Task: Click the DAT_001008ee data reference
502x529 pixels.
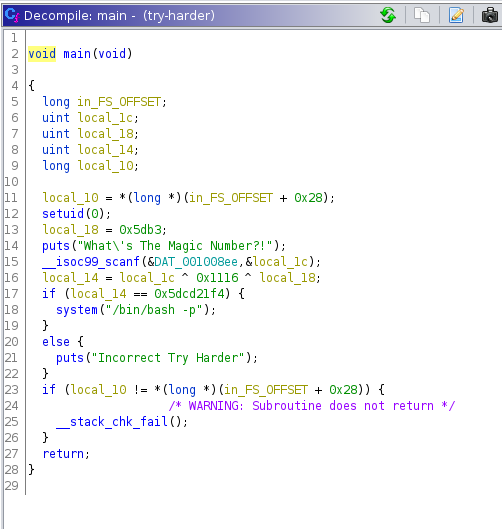Action: point(196,261)
